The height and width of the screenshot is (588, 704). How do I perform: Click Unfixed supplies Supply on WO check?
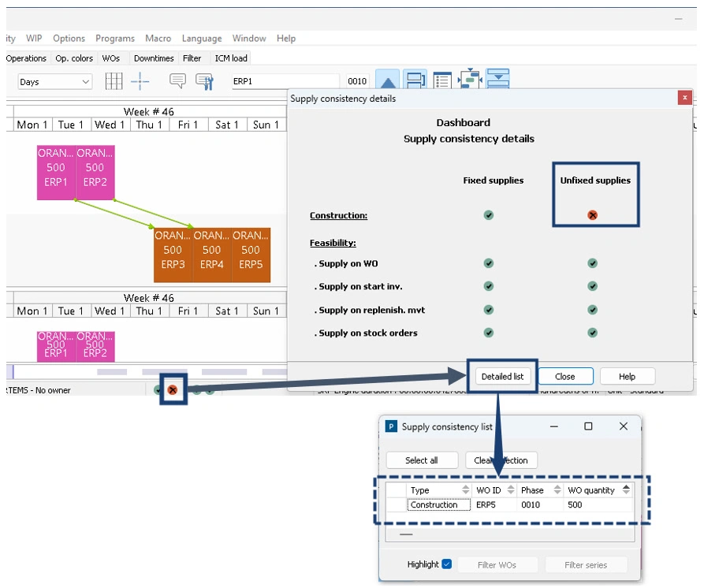593,263
